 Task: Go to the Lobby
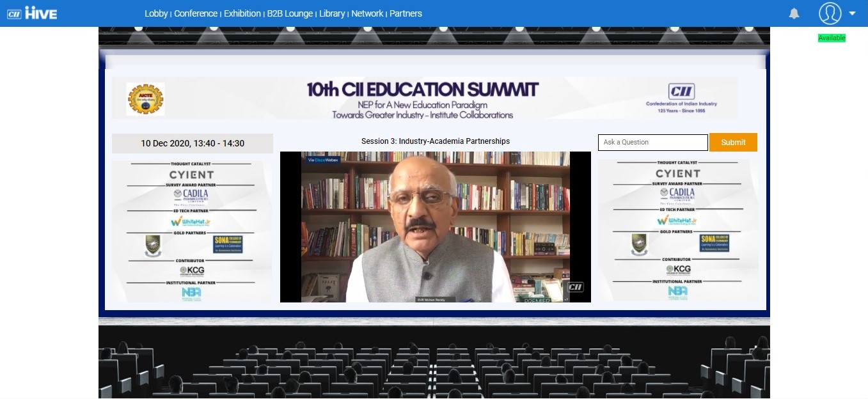click(x=156, y=13)
